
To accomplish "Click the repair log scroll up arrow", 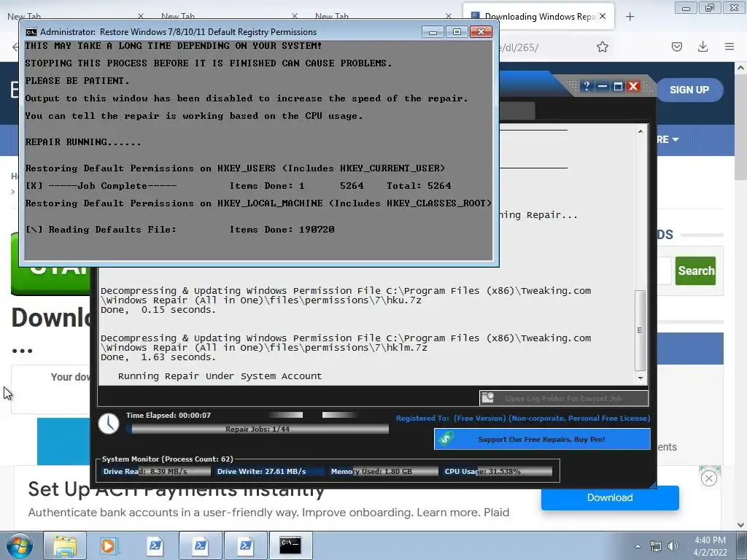I will coord(640,131).
